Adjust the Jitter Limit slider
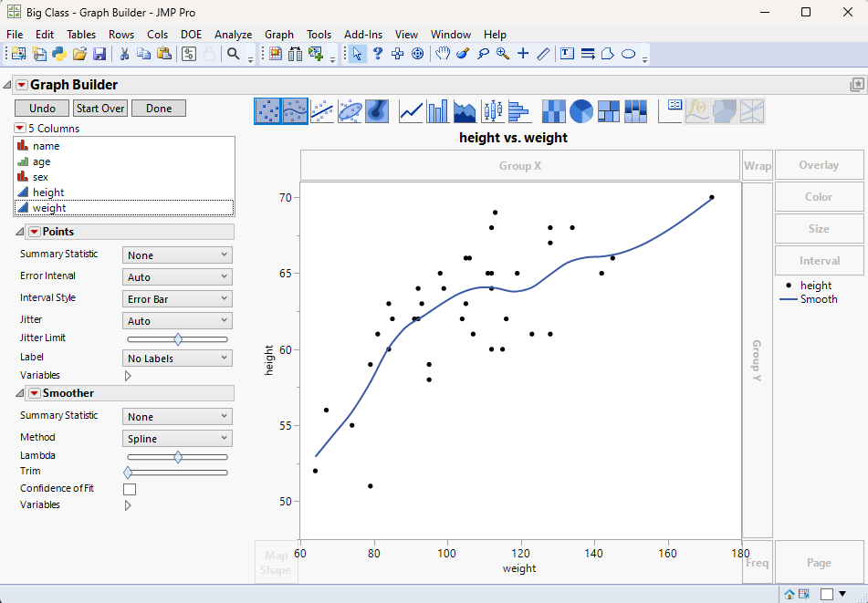The image size is (868, 603). [x=177, y=339]
